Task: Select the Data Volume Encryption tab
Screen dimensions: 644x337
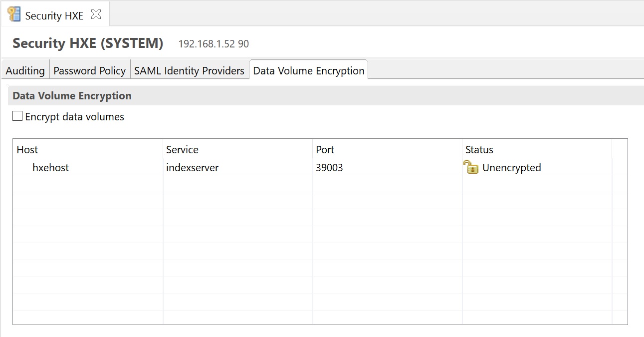Action: click(x=308, y=70)
